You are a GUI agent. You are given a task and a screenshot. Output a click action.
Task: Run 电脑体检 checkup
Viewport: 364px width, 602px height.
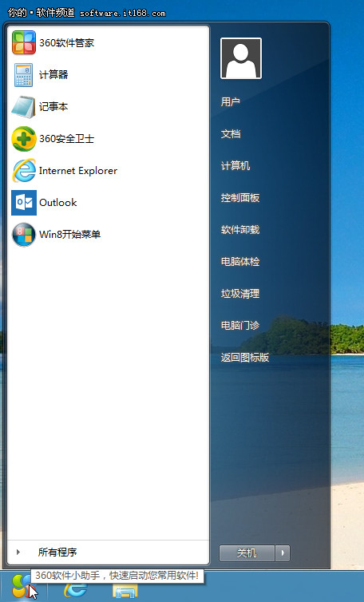[240, 261]
